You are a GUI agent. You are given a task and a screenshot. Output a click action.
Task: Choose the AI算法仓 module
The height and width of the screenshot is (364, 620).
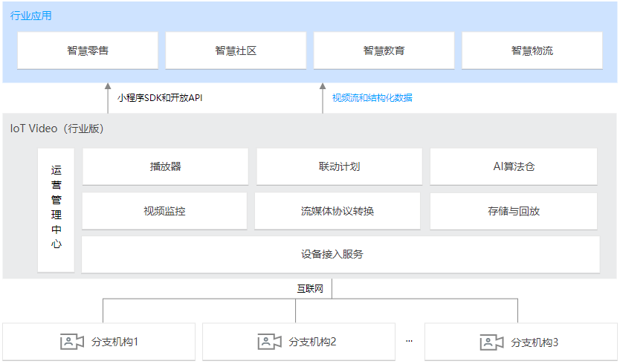[514, 166]
